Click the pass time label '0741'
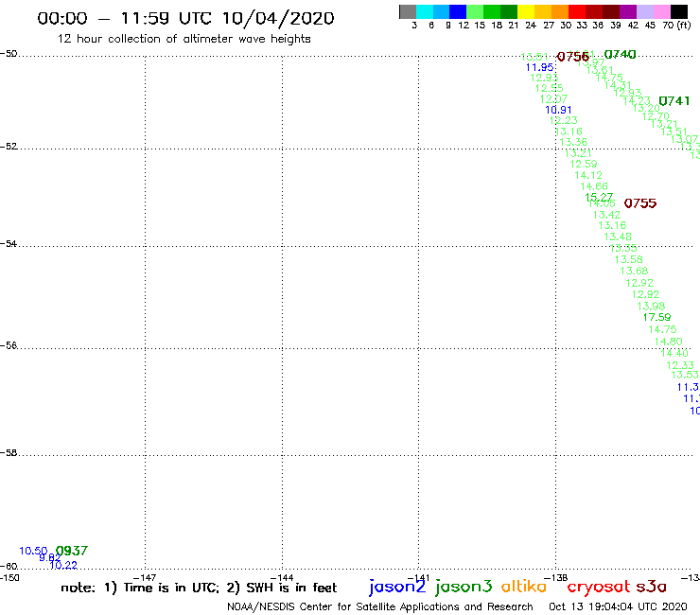Viewport: 700px width, 615px height. point(674,101)
